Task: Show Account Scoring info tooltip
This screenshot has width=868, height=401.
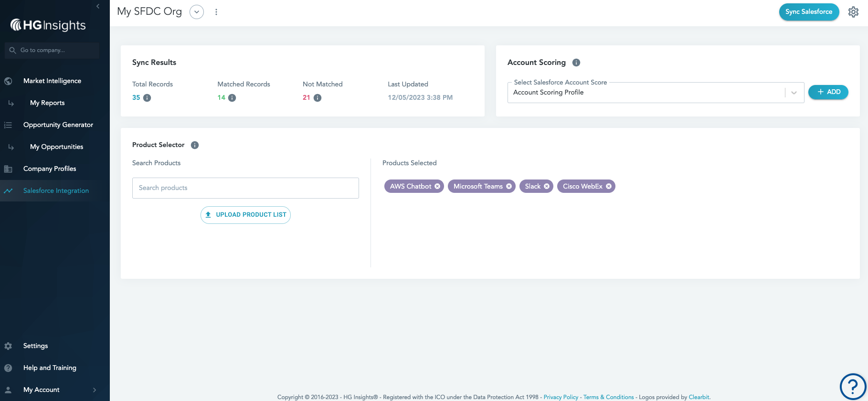Action: pyautogui.click(x=576, y=63)
